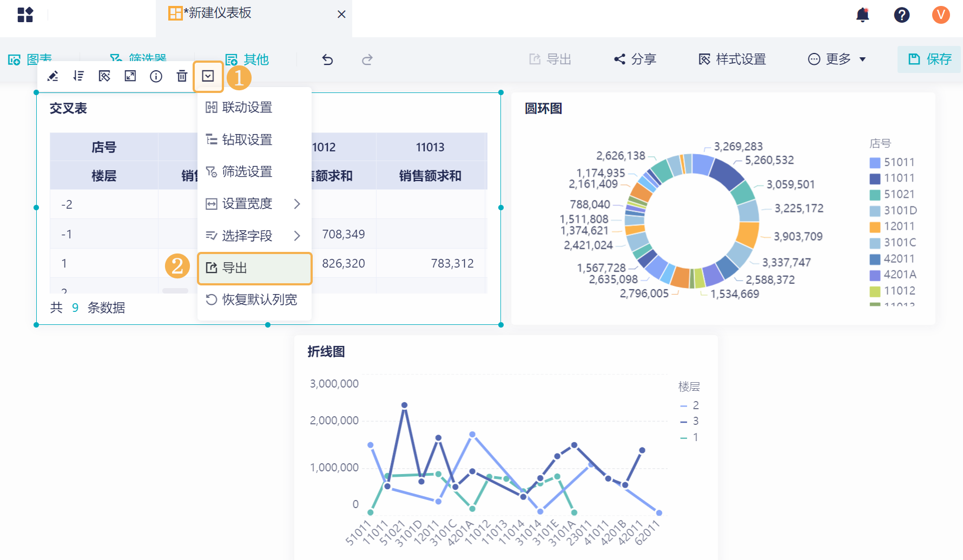Viewport: 963px width, 560px height.
Task: Click the 分享 share button
Action: click(635, 59)
